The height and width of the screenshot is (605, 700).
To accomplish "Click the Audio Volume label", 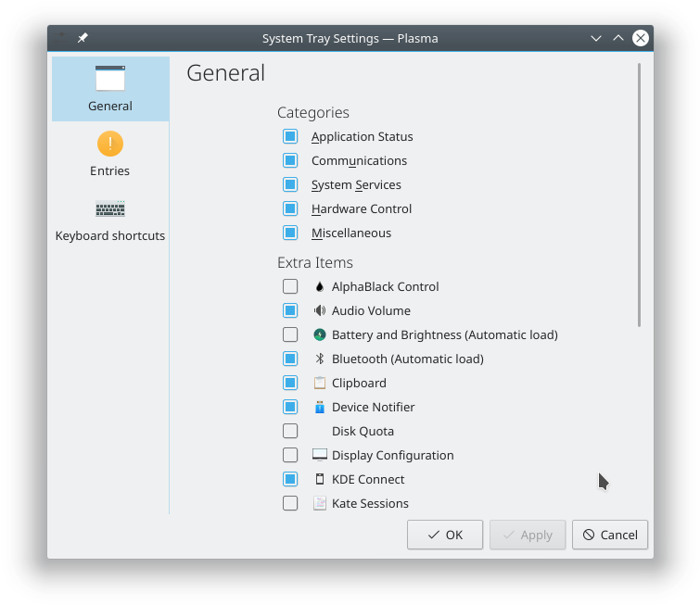I will (x=371, y=311).
